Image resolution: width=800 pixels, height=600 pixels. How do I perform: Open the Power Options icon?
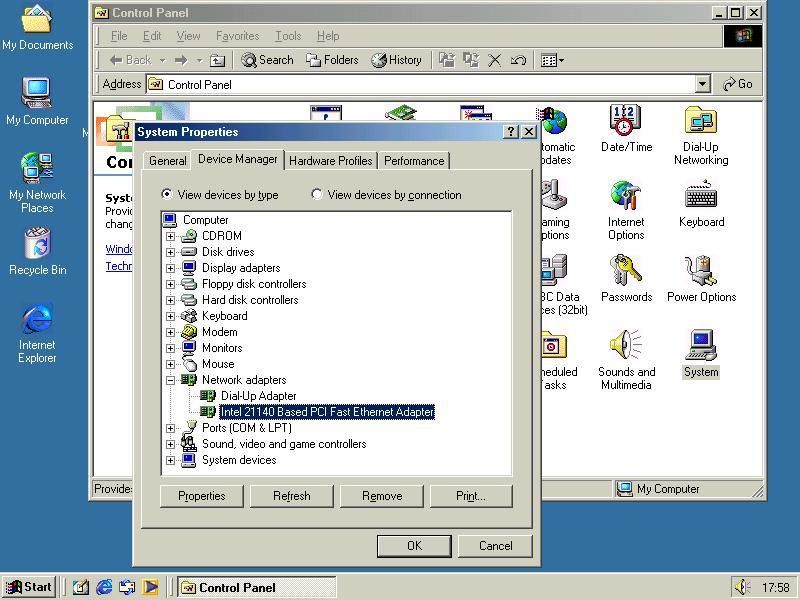point(700,273)
